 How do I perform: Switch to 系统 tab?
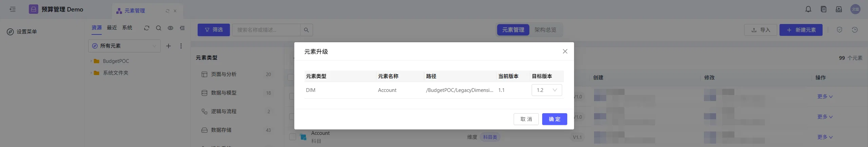pos(127,28)
